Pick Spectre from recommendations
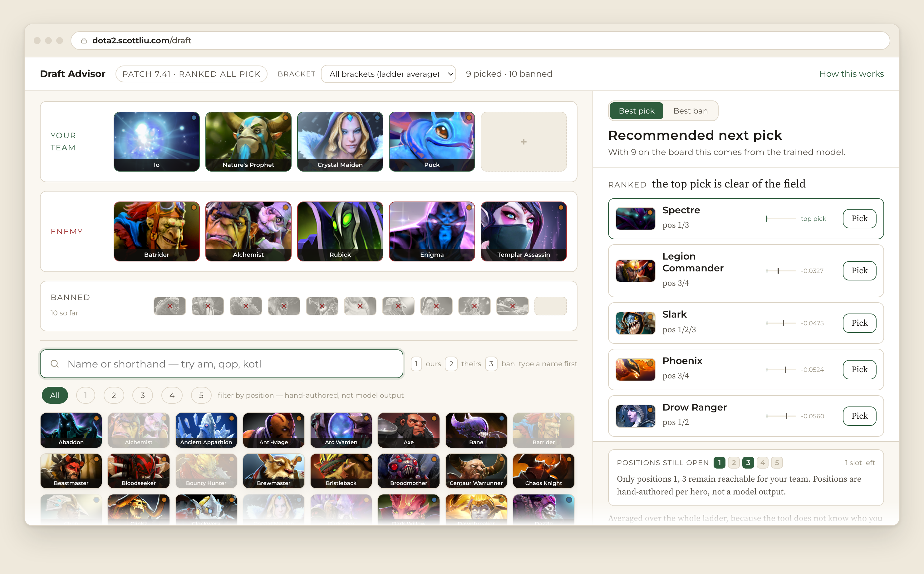This screenshot has height=574, width=924. pyautogui.click(x=859, y=218)
